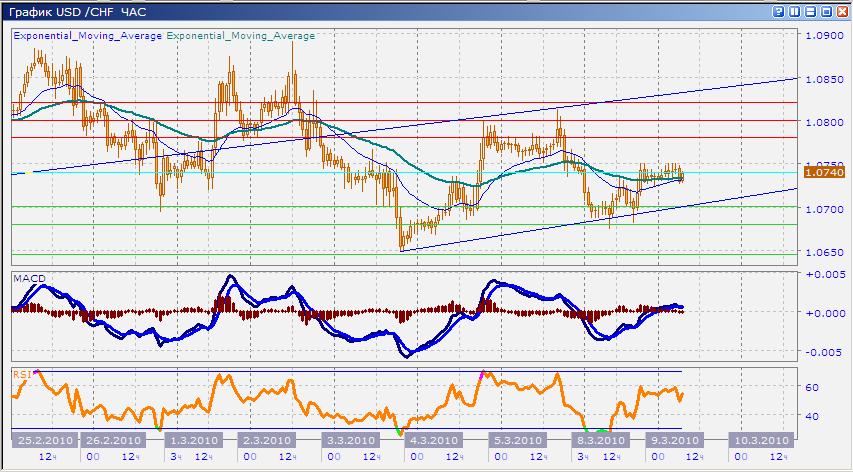Click the MACD indicator label
Viewport: 853px width, 472px height.
29,278
